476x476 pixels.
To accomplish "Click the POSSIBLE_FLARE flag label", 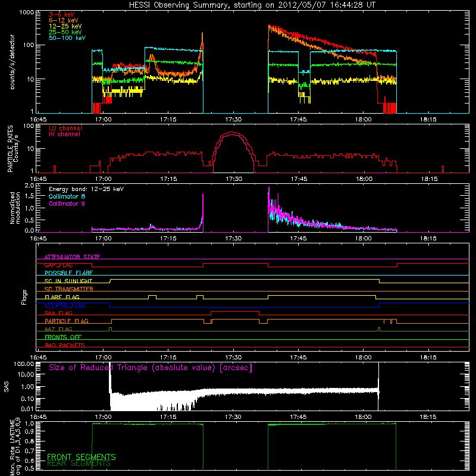I will click(68, 273).
